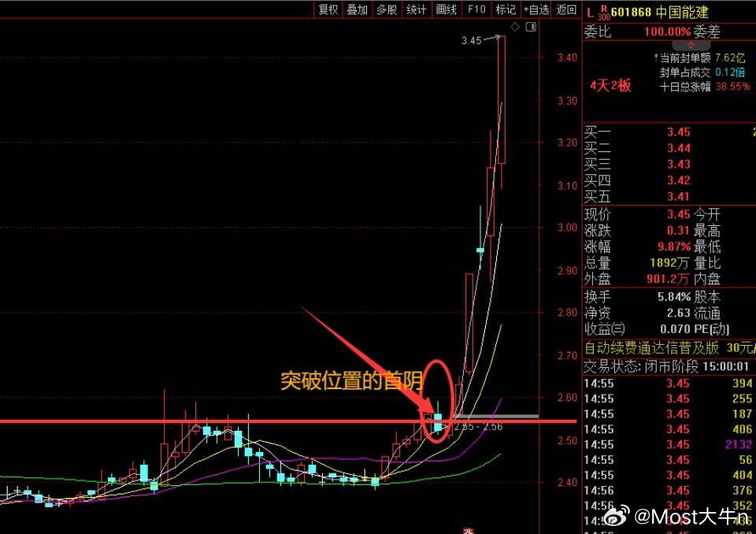This screenshot has height=534, width=756.
Task: Click the 0.12倍 封单占成交 value
Action: coord(730,72)
